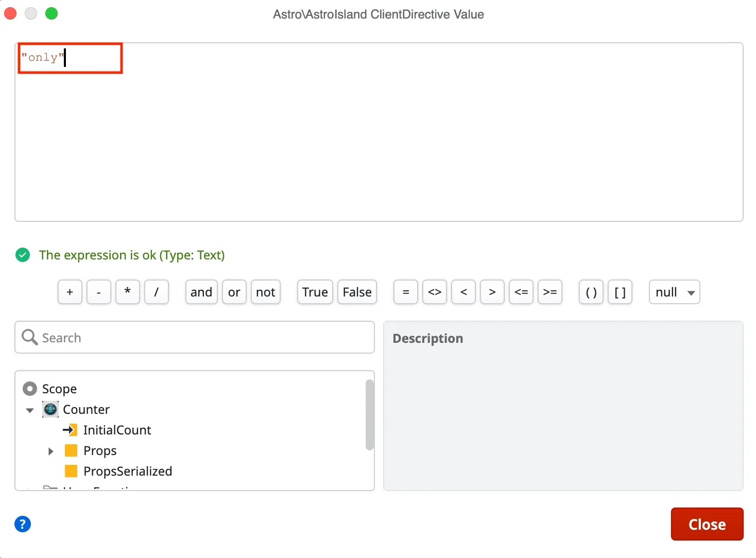Select the Scope radio button
Screen dimensions: 756x558
tap(29, 389)
